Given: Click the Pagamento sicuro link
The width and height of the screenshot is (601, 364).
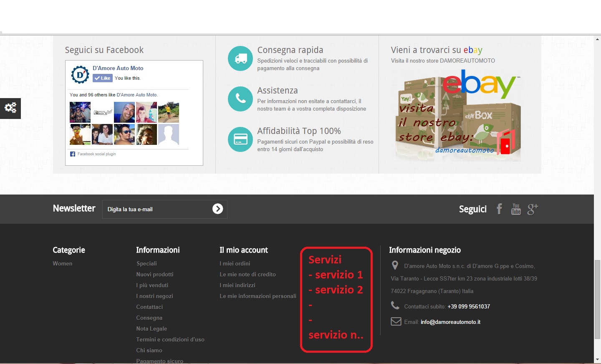Looking at the screenshot, I should point(159,361).
